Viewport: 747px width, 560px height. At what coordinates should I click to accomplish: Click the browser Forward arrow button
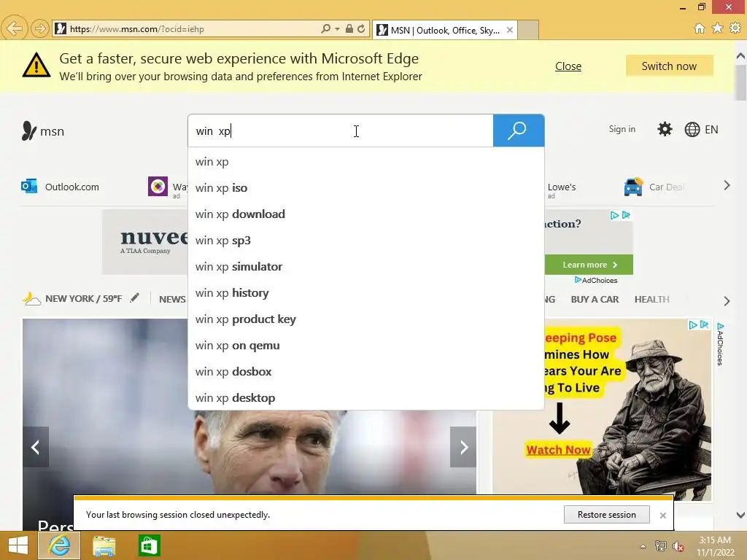point(40,29)
